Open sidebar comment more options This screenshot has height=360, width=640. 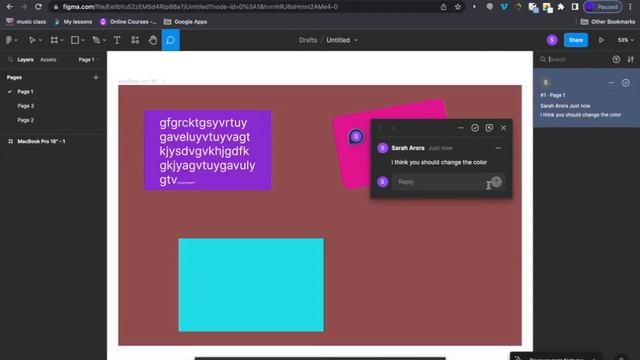pyautogui.click(x=611, y=83)
